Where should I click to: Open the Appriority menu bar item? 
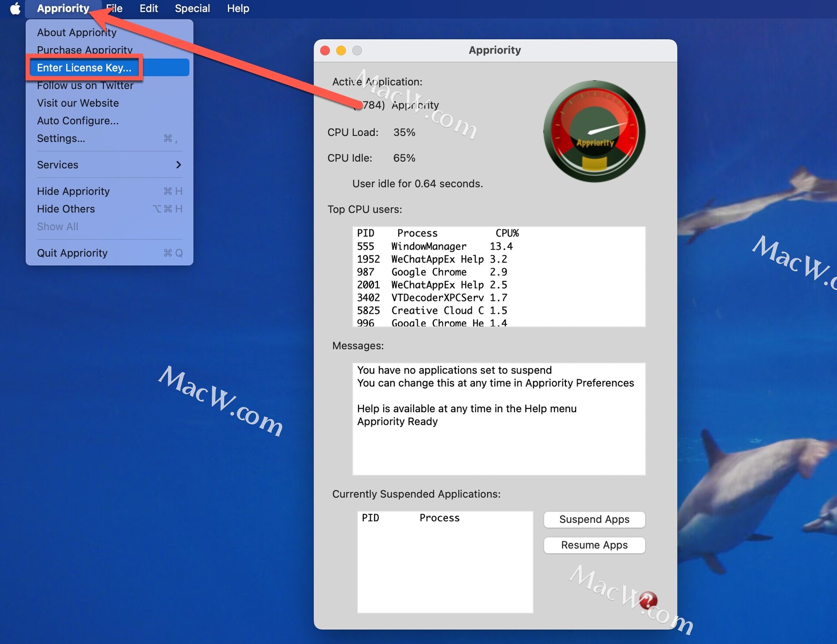[63, 8]
